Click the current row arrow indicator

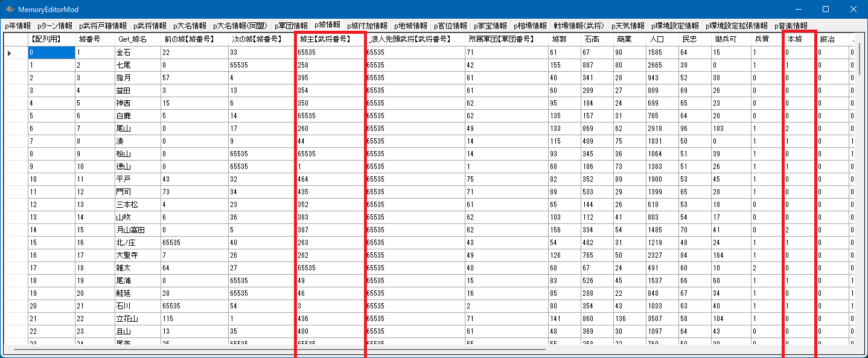point(10,53)
